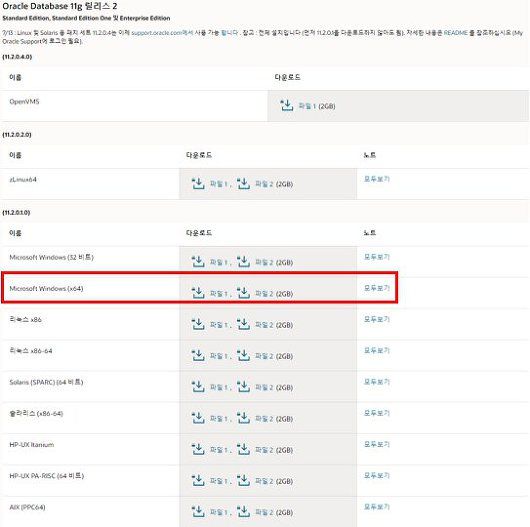Image resolution: width=530 pixels, height=527 pixels.
Task: Click 리눅스 x86-64 파일 2 download icon
Action: point(243,356)
